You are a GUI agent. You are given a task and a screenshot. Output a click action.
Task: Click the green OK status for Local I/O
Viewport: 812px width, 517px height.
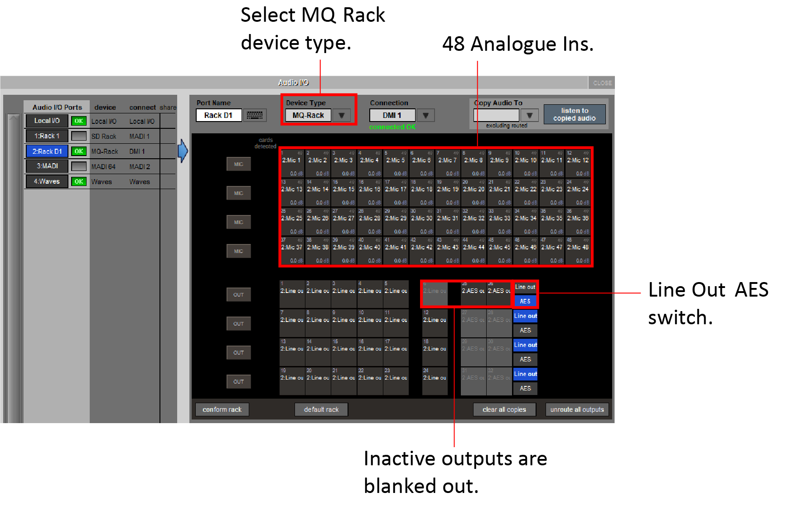(x=79, y=121)
